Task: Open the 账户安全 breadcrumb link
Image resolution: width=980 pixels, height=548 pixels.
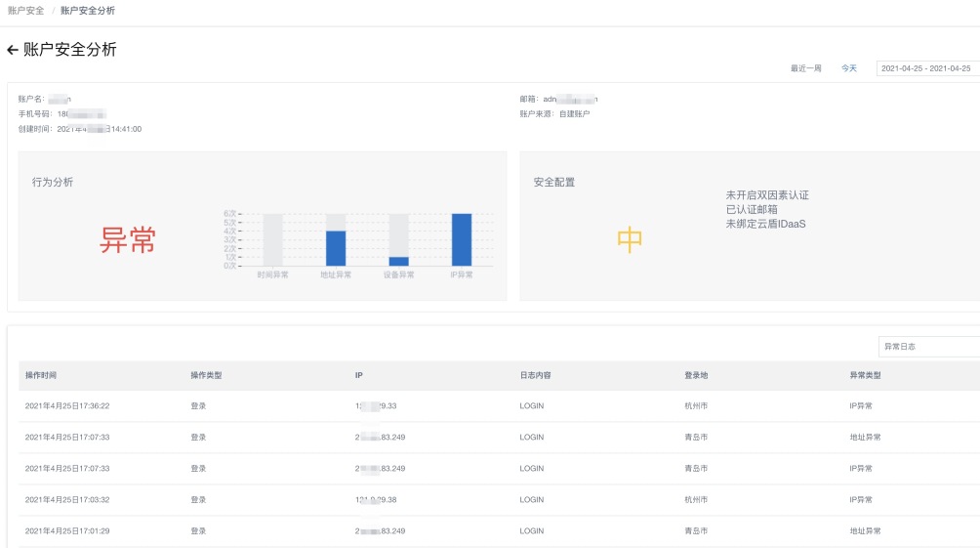Action: 25,11
